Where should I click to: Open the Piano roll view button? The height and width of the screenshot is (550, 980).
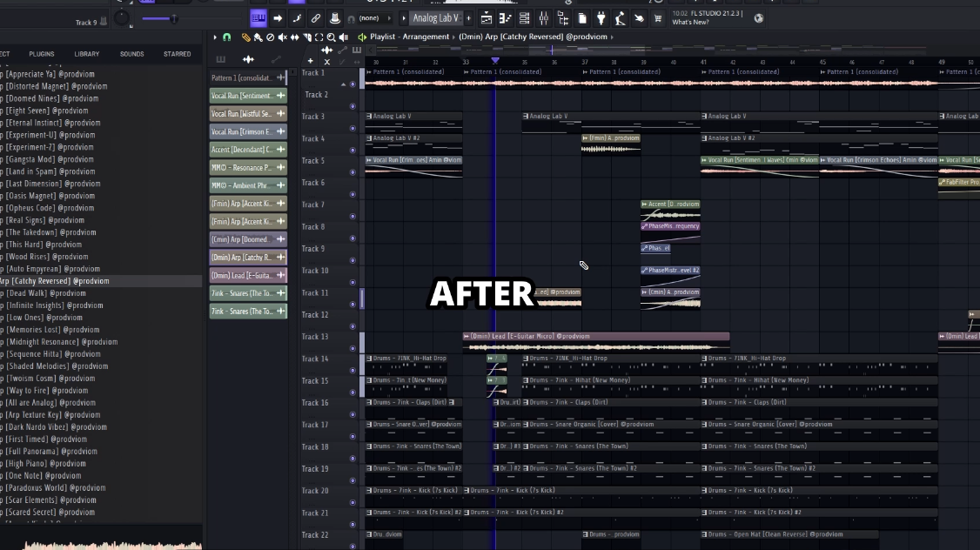pyautogui.click(x=505, y=18)
